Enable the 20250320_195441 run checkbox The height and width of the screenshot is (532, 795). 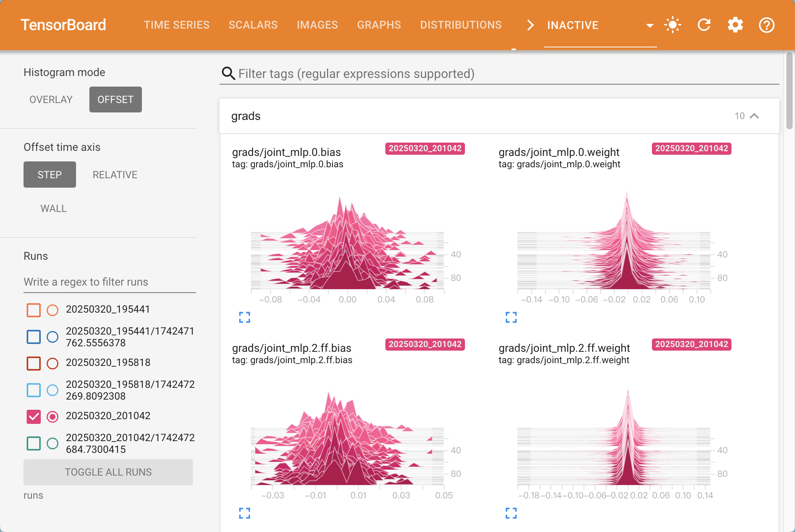(x=34, y=310)
